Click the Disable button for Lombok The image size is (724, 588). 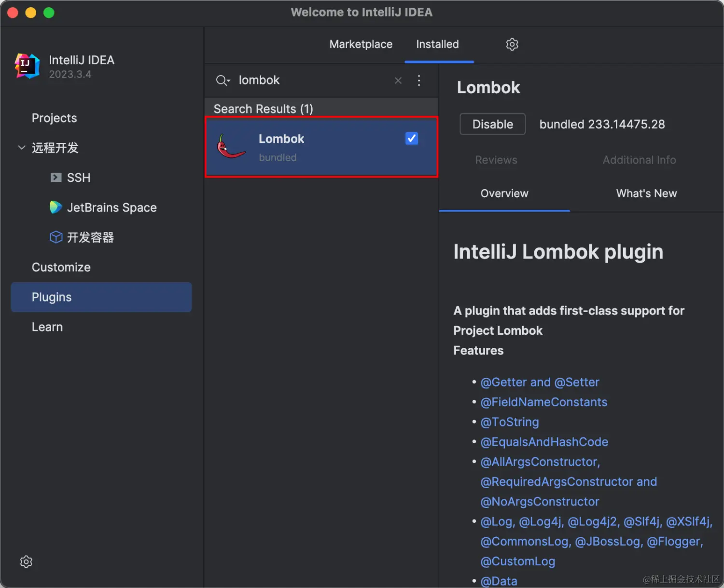(x=492, y=124)
